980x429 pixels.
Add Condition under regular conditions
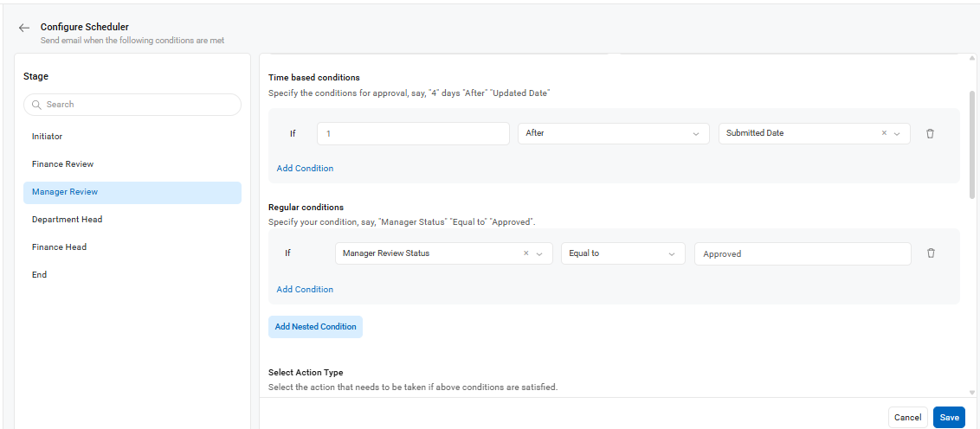[305, 289]
